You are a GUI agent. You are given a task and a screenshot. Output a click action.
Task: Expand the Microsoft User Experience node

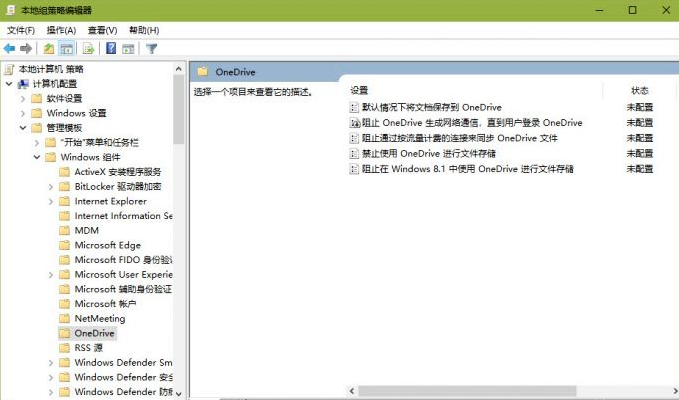[51, 274]
